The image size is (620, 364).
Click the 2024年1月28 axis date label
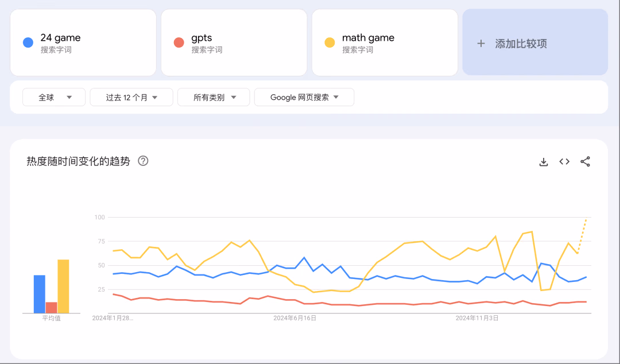point(113,318)
